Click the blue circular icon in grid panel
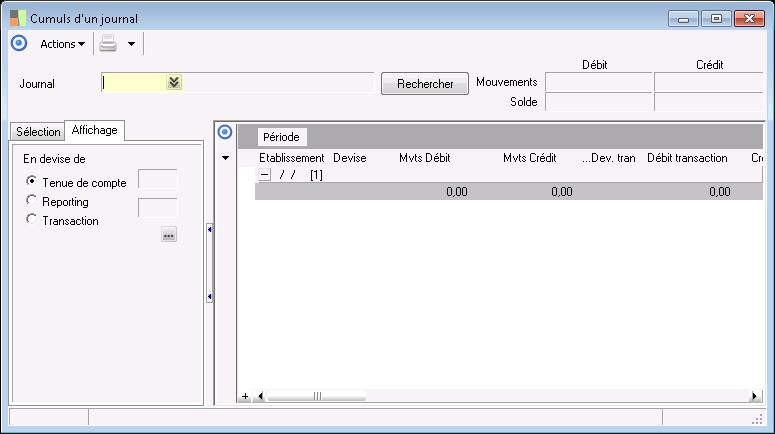 (225, 132)
